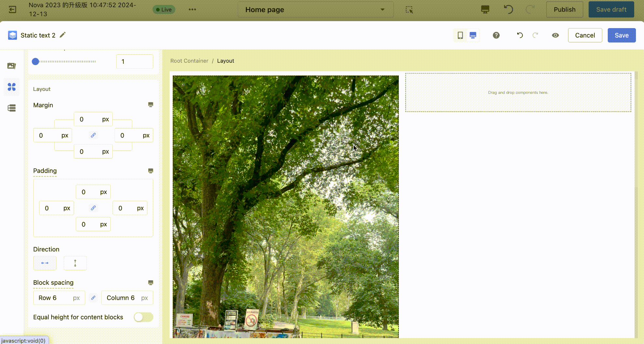
Task: Open the layers list panel in sidebar
Action: point(12,108)
